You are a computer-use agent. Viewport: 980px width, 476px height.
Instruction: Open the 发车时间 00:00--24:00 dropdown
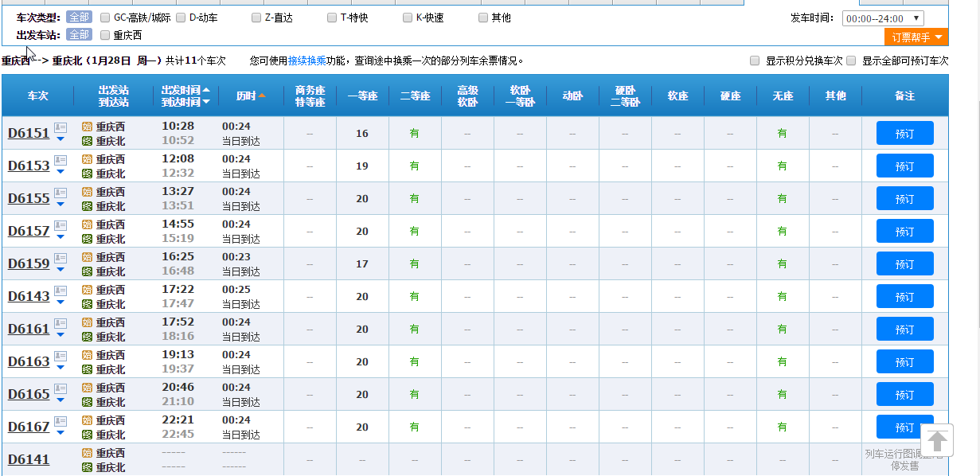[x=882, y=18]
